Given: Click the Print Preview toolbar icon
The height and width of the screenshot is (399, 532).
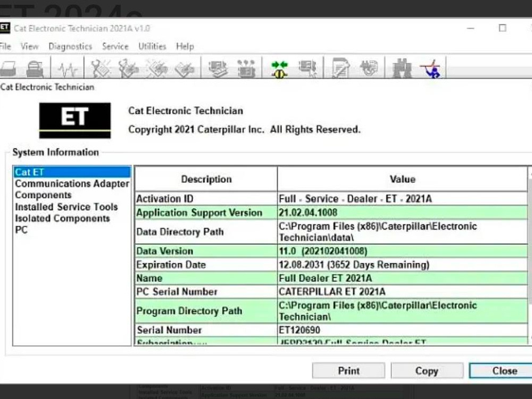Looking at the screenshot, I should click(x=35, y=68).
